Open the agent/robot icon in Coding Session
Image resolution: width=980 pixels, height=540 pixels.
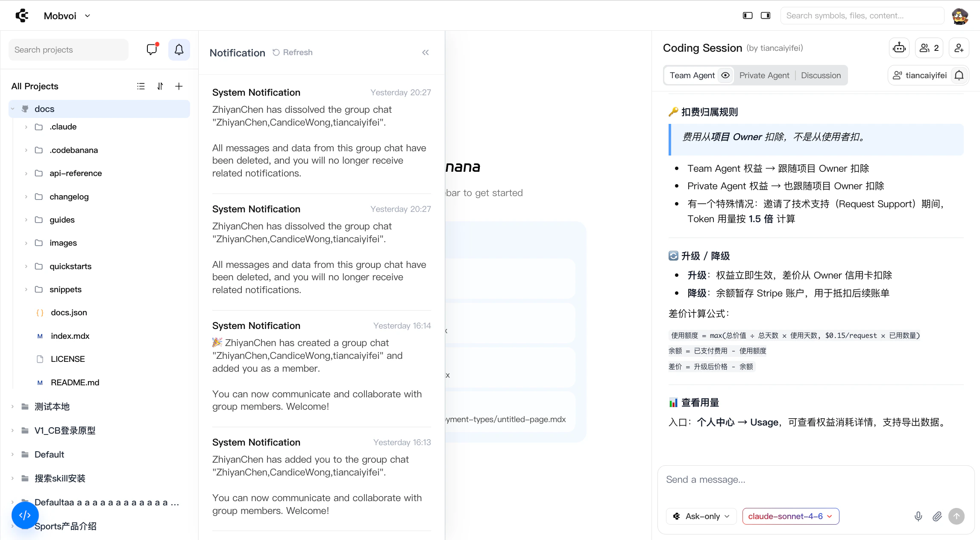pyautogui.click(x=899, y=47)
